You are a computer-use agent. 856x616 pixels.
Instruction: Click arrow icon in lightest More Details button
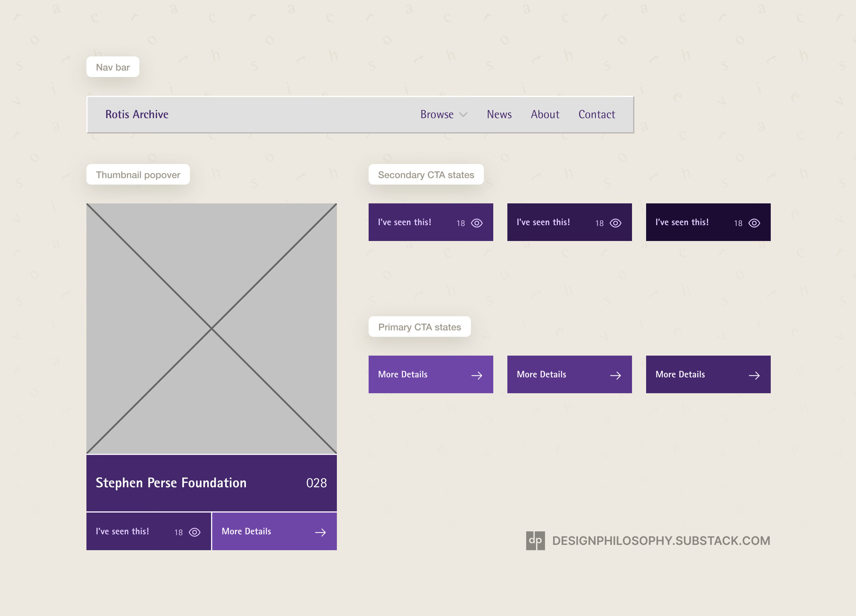(477, 375)
